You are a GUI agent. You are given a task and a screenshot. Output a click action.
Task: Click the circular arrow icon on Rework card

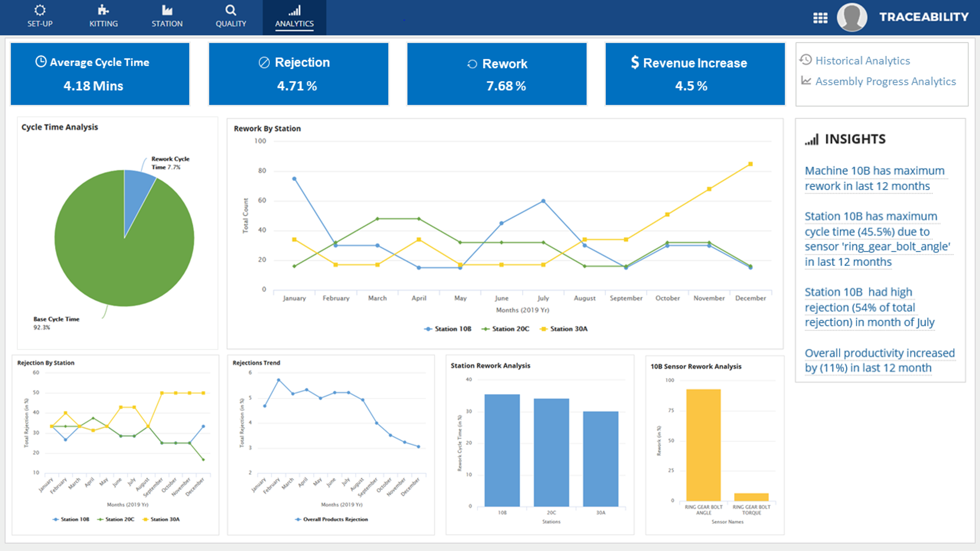(472, 64)
